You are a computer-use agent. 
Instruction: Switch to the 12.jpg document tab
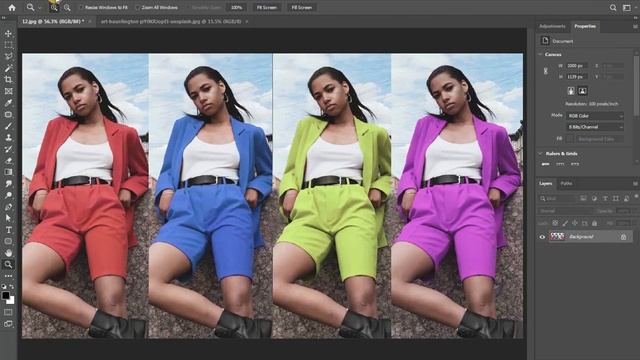point(53,21)
